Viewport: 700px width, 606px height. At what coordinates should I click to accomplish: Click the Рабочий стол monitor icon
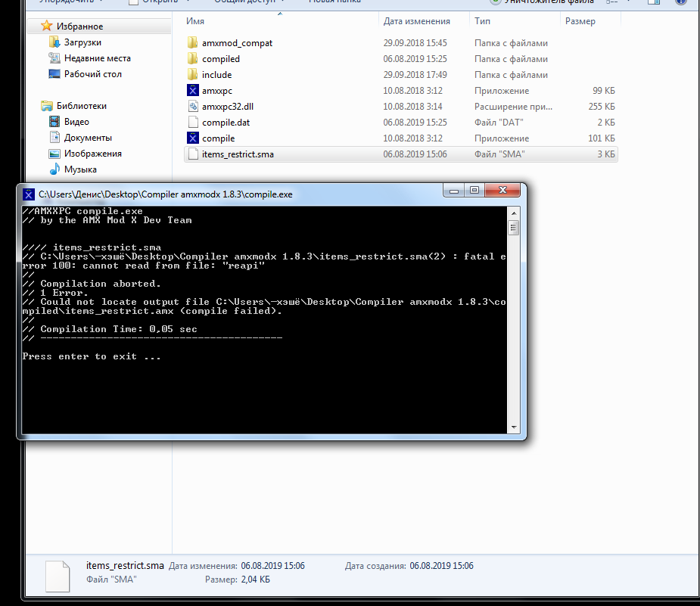coord(54,74)
